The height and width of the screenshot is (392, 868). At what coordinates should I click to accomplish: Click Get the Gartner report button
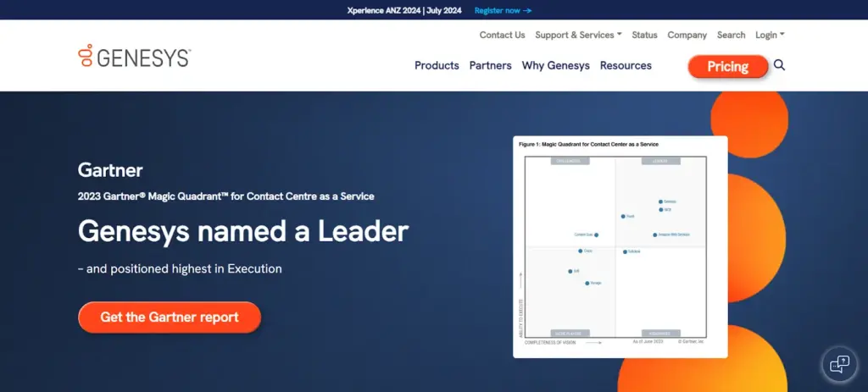[x=170, y=317]
